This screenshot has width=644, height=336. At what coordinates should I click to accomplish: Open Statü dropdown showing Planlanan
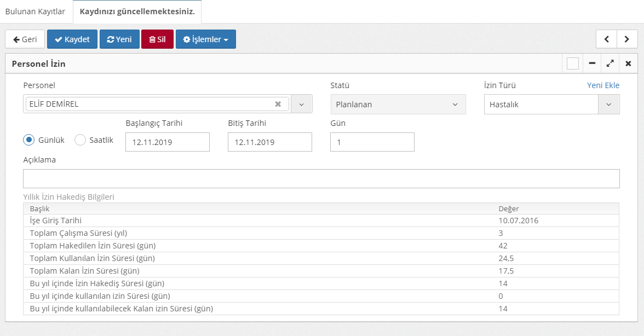398,105
